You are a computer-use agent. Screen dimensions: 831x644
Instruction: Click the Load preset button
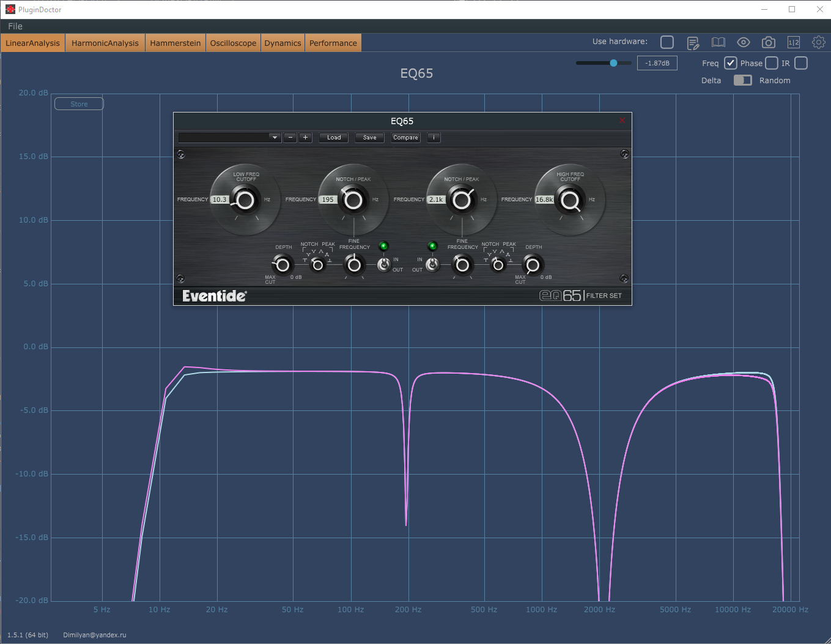[x=334, y=138]
